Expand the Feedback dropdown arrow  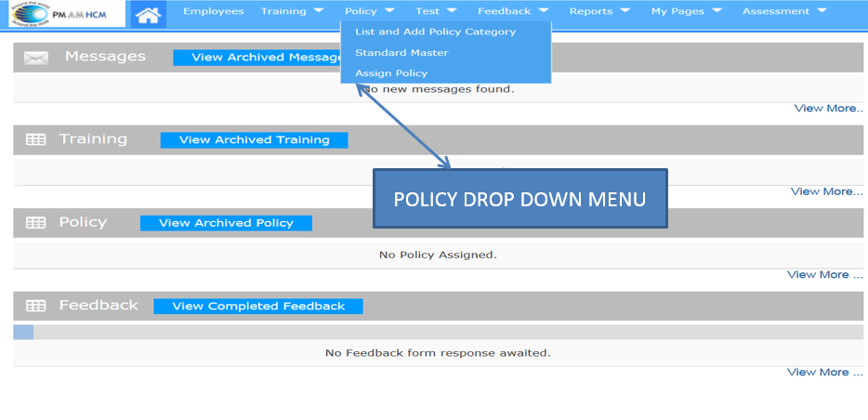[x=543, y=10]
